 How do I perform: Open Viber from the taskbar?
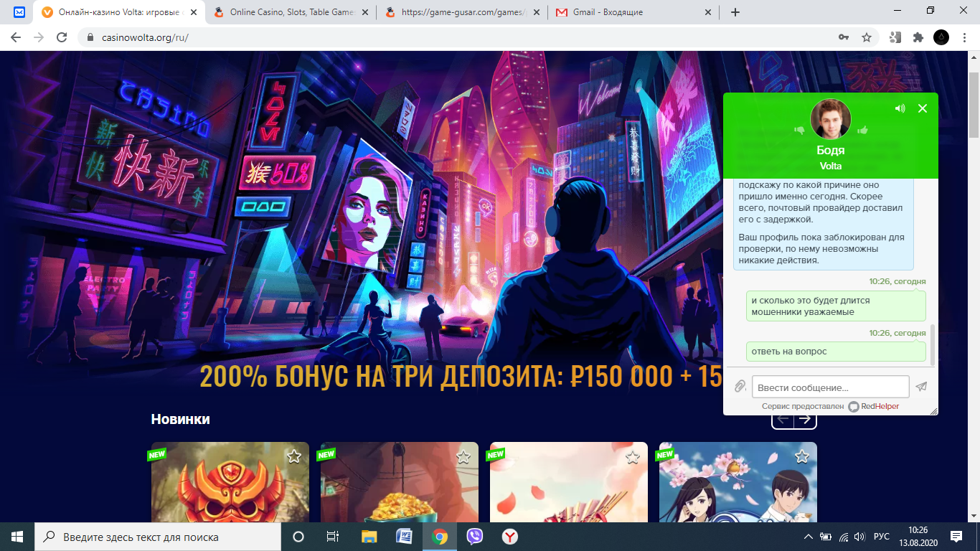[474, 537]
